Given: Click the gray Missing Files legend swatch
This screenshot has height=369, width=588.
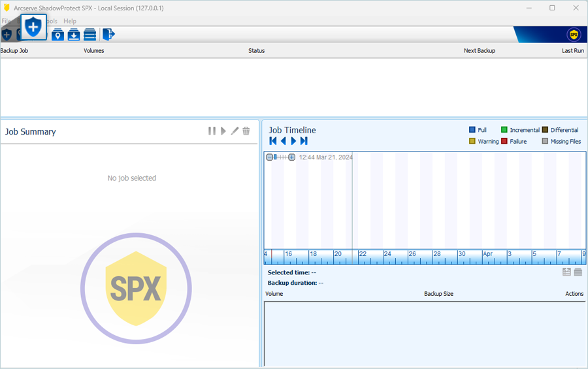Looking at the screenshot, I should pyautogui.click(x=545, y=141).
